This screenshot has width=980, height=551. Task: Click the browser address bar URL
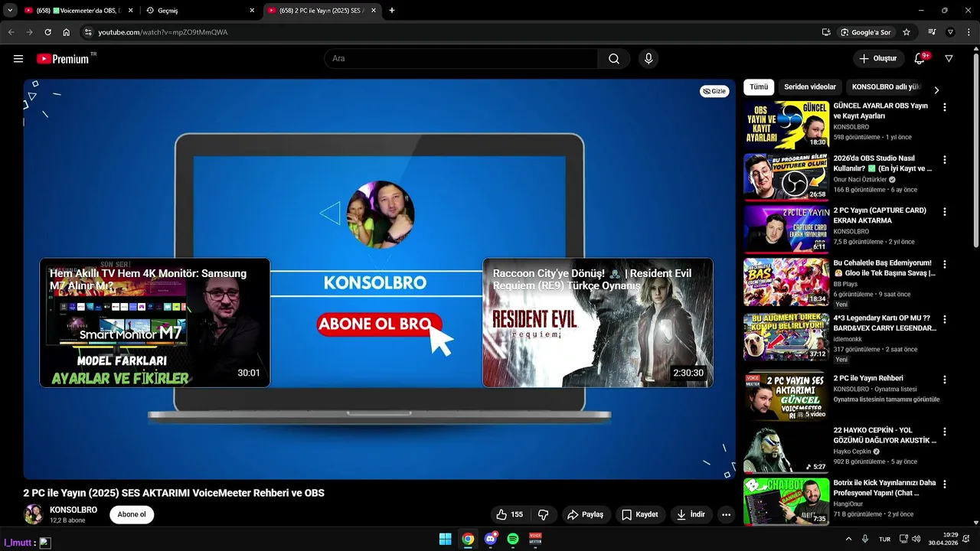click(x=162, y=32)
